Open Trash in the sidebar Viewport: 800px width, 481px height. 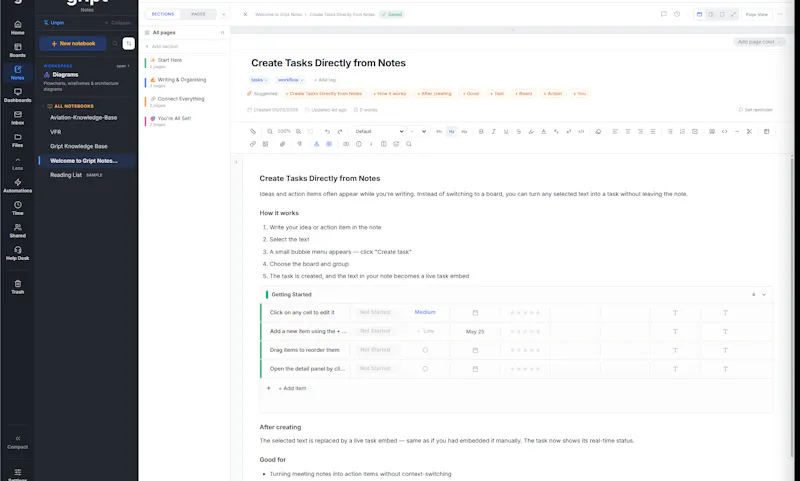pyautogui.click(x=17, y=287)
